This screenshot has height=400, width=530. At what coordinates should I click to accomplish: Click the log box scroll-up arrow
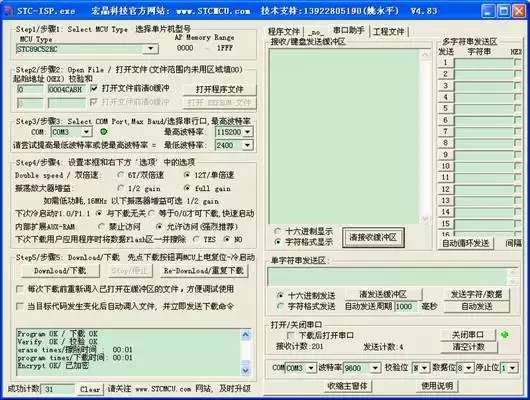tap(246, 335)
